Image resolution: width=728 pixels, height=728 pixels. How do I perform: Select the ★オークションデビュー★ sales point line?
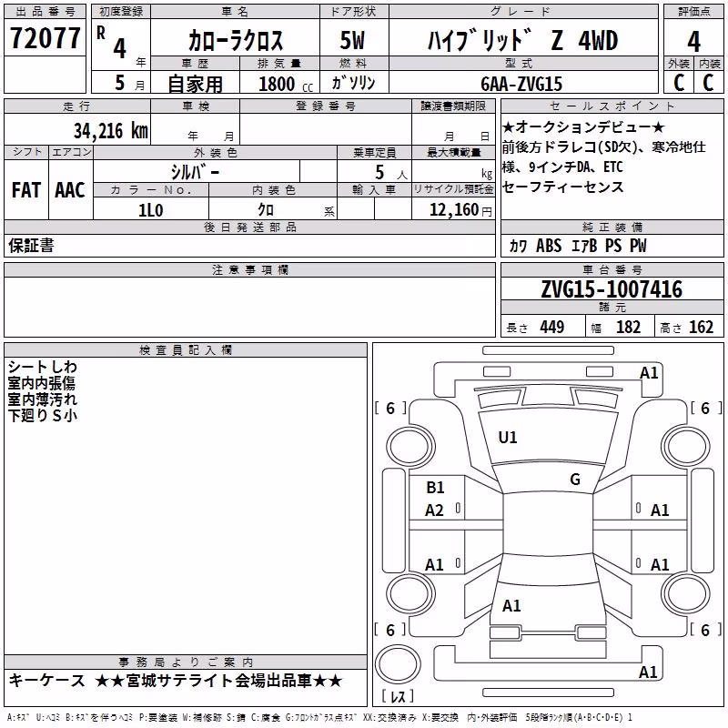[x=583, y=126]
